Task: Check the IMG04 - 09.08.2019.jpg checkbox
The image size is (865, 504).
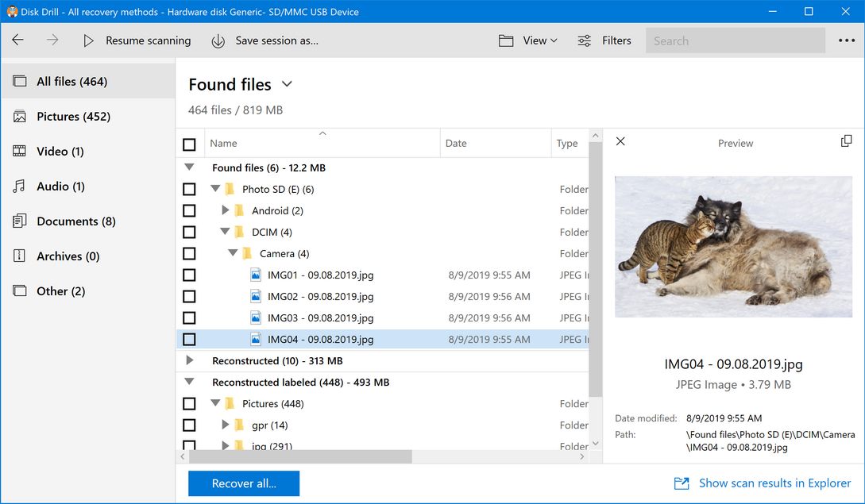Action: point(189,339)
